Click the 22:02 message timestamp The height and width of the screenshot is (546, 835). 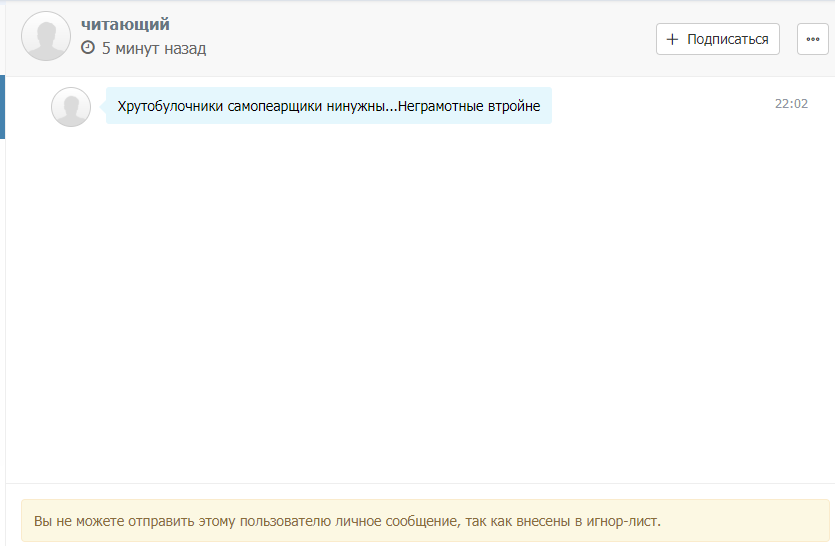[x=791, y=103]
